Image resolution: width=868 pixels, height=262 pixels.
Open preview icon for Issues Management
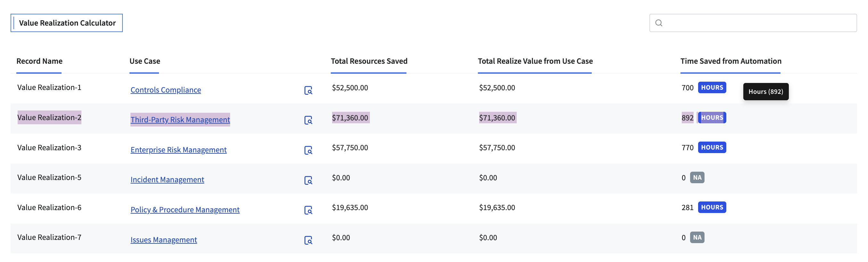308,240
